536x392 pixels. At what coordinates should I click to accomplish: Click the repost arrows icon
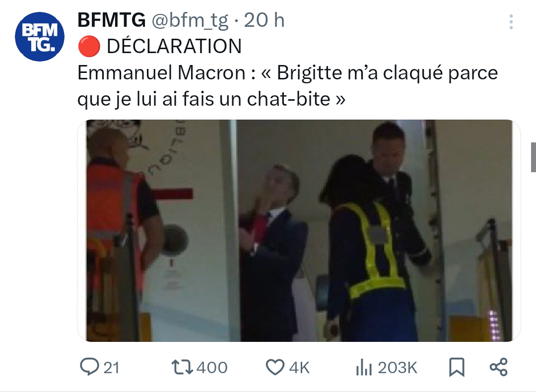tap(182, 367)
